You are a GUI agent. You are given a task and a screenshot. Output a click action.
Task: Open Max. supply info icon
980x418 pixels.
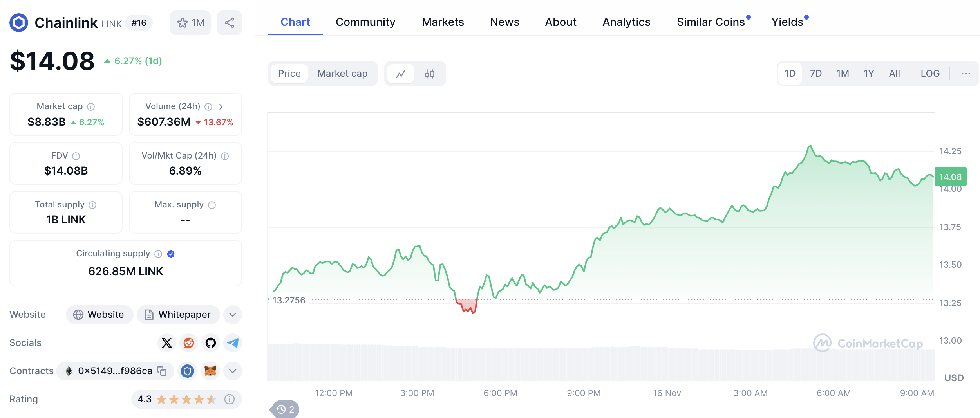click(x=212, y=205)
